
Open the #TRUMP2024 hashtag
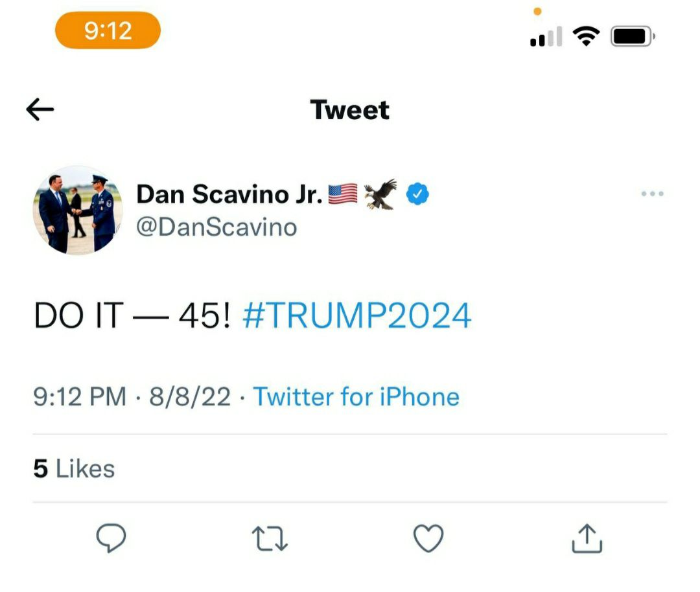(356, 316)
